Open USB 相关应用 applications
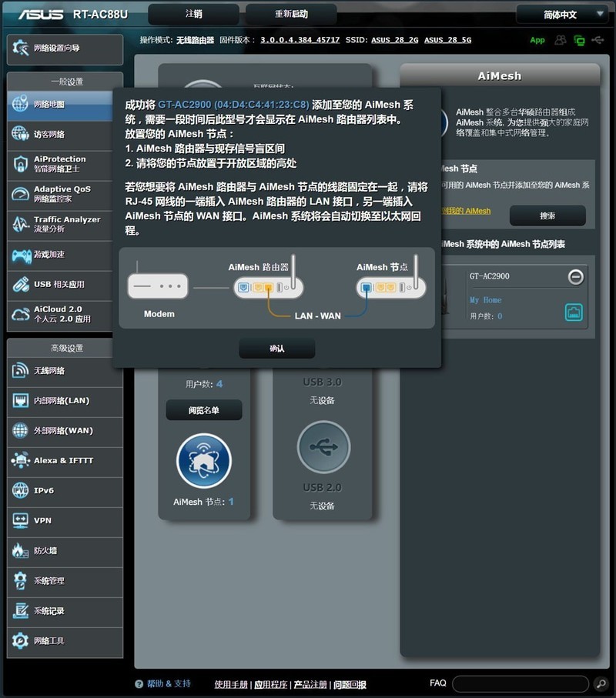The width and height of the screenshot is (616, 698). pyautogui.click(x=46, y=286)
